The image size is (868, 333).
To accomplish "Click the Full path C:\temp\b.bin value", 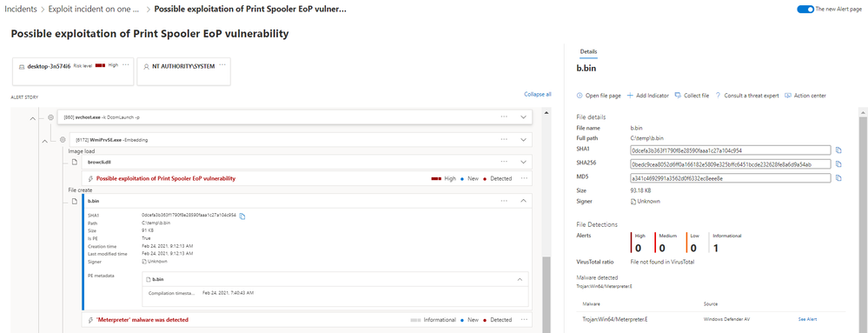I will pyautogui.click(x=646, y=137).
